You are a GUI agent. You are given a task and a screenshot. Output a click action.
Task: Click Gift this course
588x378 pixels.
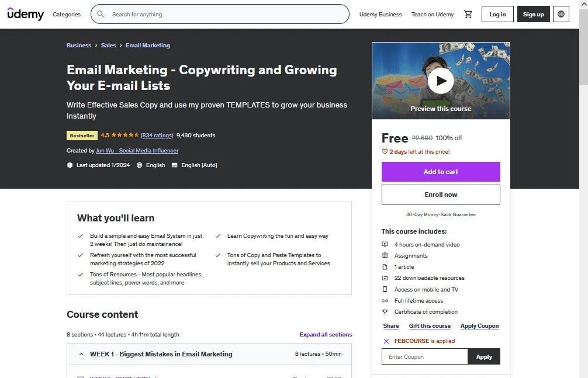(x=430, y=326)
